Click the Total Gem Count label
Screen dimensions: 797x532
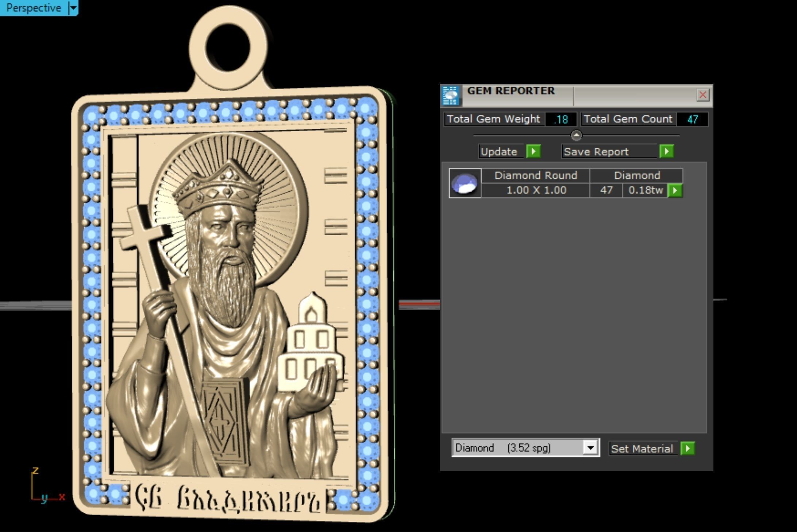[628, 119]
